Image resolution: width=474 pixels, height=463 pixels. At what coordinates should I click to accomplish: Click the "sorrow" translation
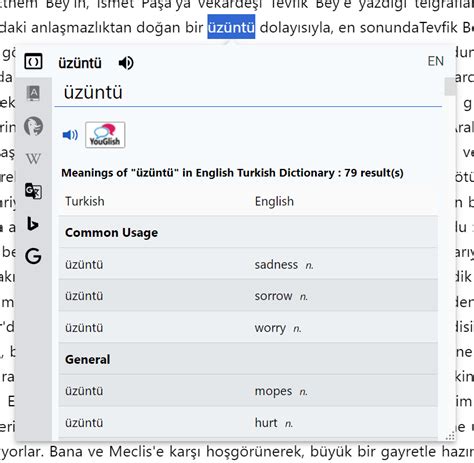coord(273,296)
